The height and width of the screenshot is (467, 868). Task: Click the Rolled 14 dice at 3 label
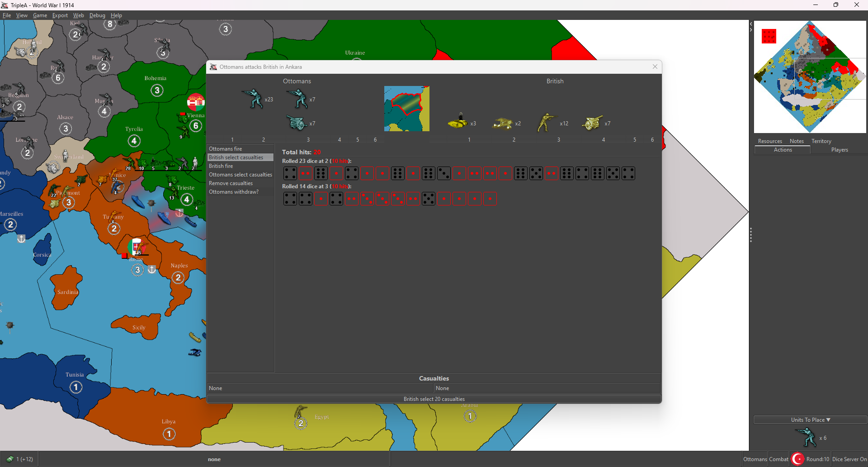point(316,186)
